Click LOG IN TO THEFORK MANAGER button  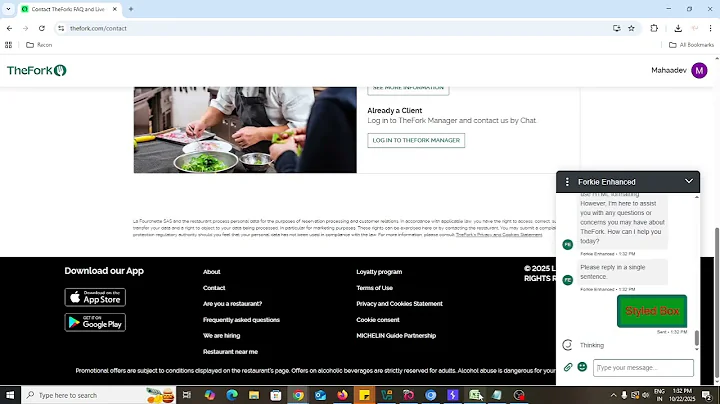click(416, 140)
